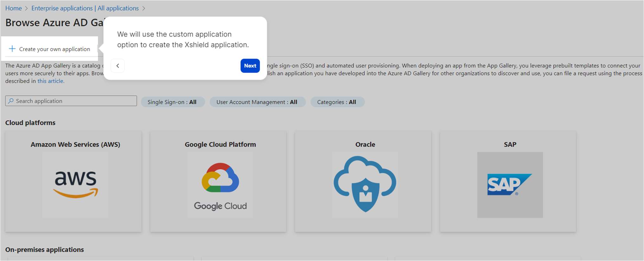
Task: Open the Categories filter
Action: coord(337,102)
